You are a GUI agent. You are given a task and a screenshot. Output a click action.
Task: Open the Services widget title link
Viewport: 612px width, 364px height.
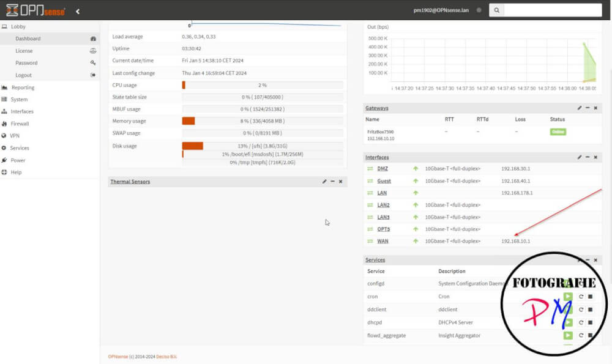point(375,260)
